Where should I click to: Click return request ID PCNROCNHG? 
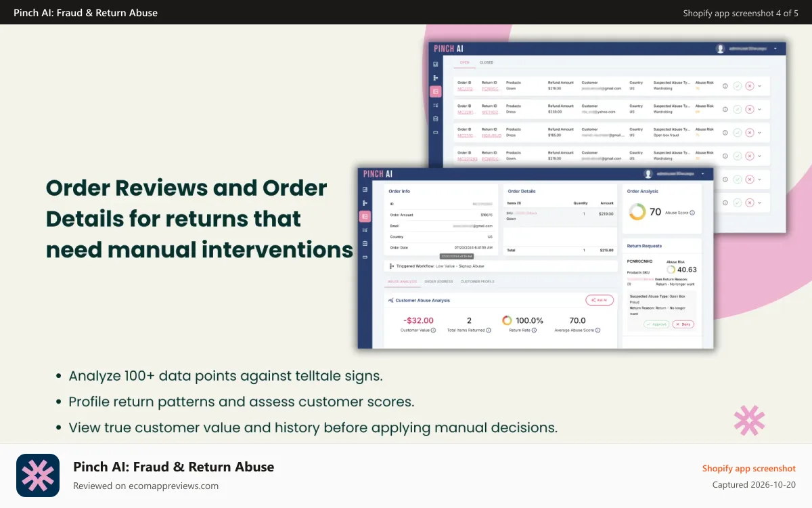coord(639,261)
